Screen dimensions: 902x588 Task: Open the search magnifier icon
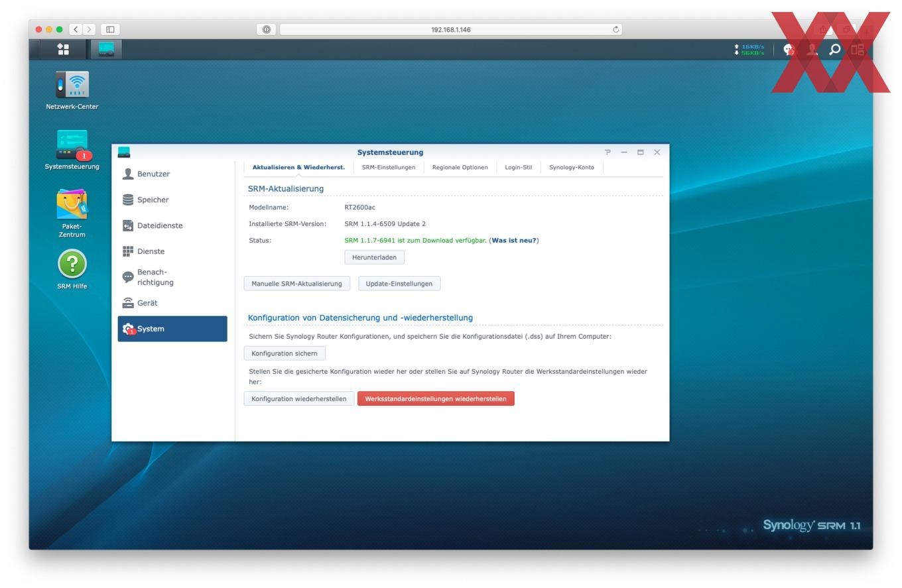point(835,49)
